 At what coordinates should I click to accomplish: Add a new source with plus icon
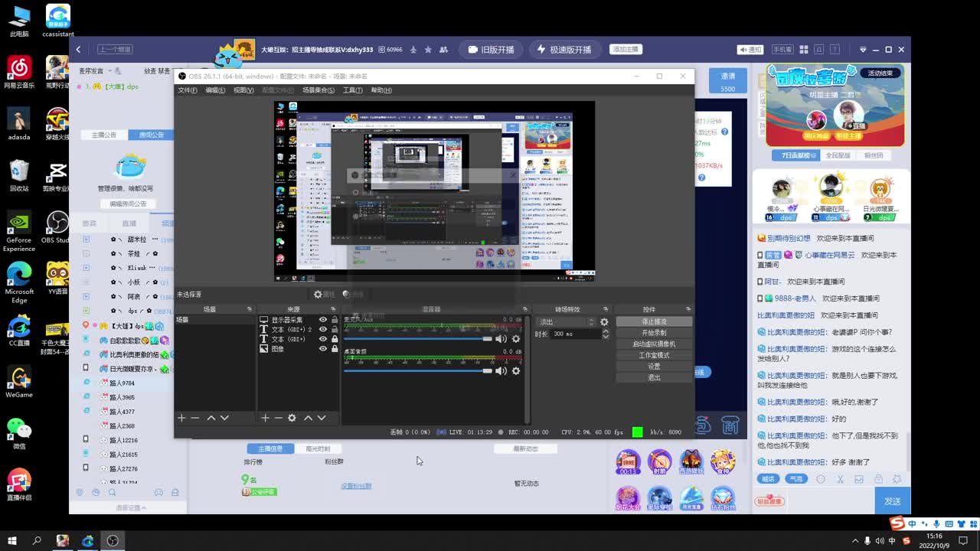coord(265,418)
